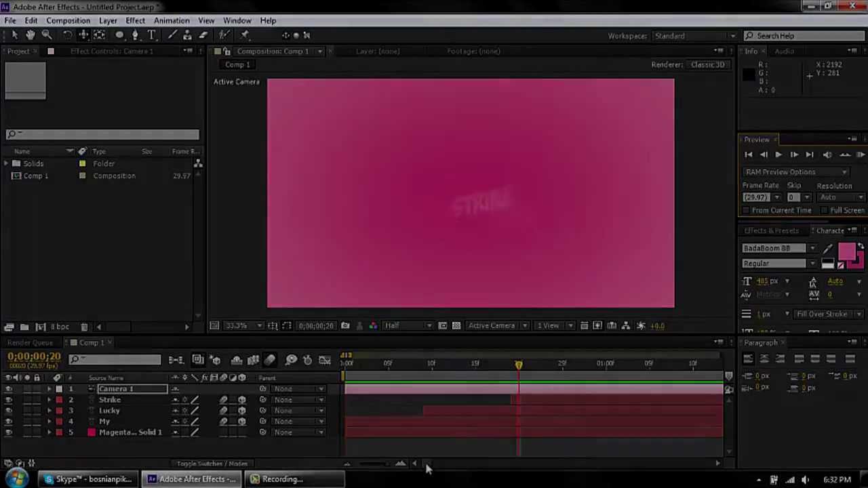Select the Horizontal Type tool
Image resolution: width=868 pixels, height=488 pixels.
[x=152, y=35]
